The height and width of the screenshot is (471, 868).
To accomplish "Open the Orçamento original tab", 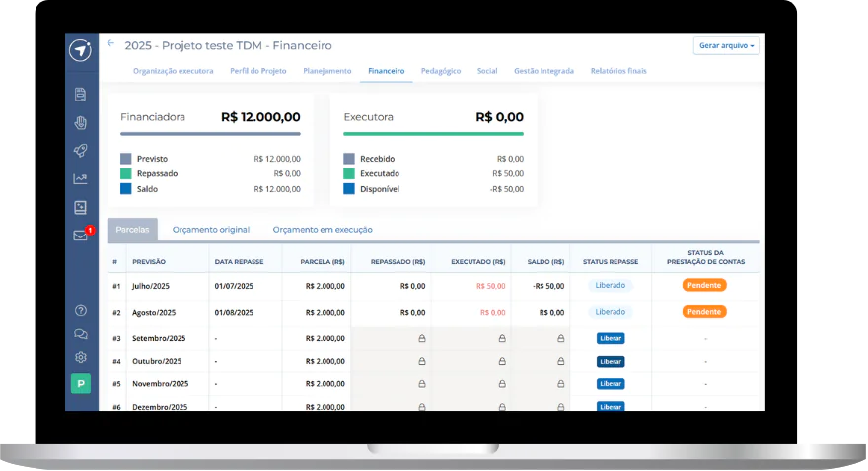I will click(x=211, y=230).
